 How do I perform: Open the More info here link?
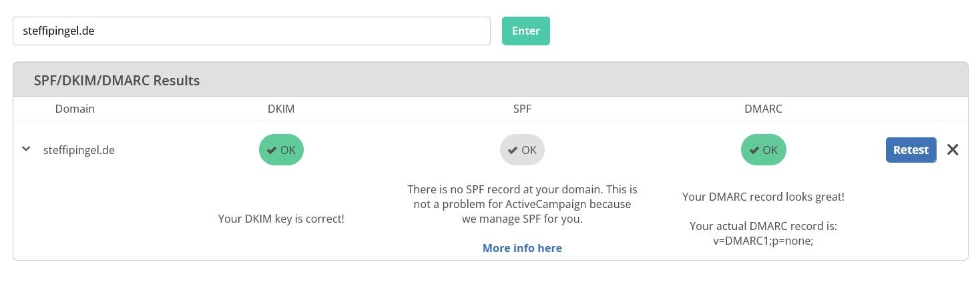pyautogui.click(x=522, y=248)
